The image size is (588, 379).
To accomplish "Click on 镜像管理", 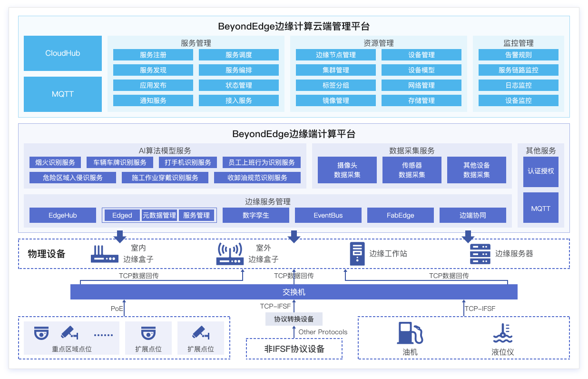I will tap(336, 100).
